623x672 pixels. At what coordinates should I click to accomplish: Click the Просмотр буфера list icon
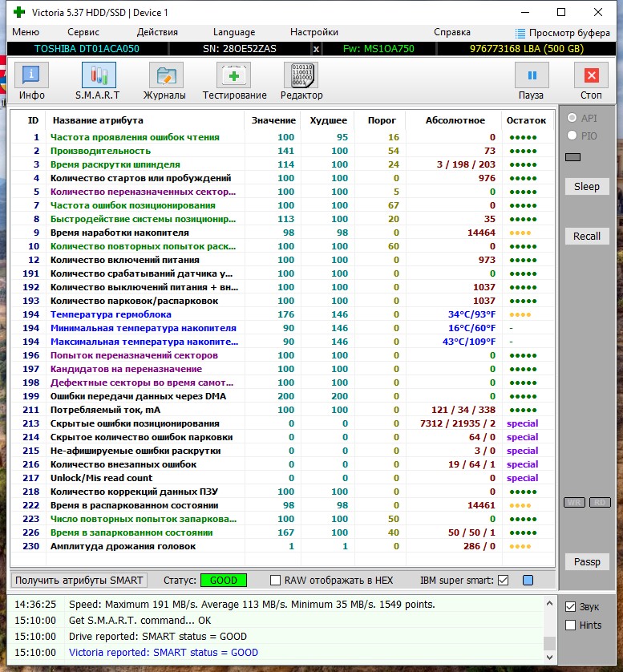520,33
